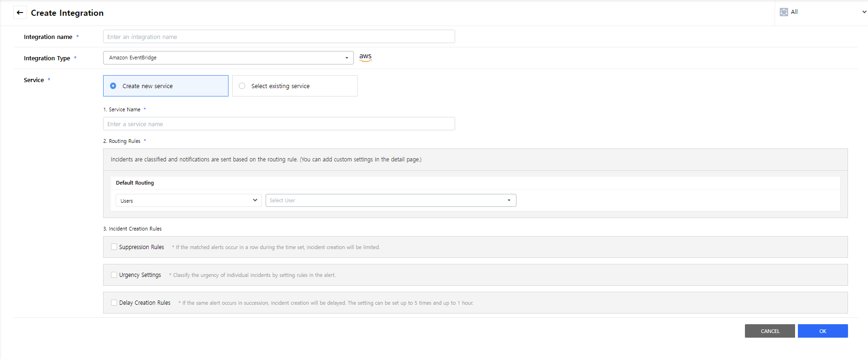Click the Default Routing heading
Viewport: 868px width, 359px height.
[135, 183]
